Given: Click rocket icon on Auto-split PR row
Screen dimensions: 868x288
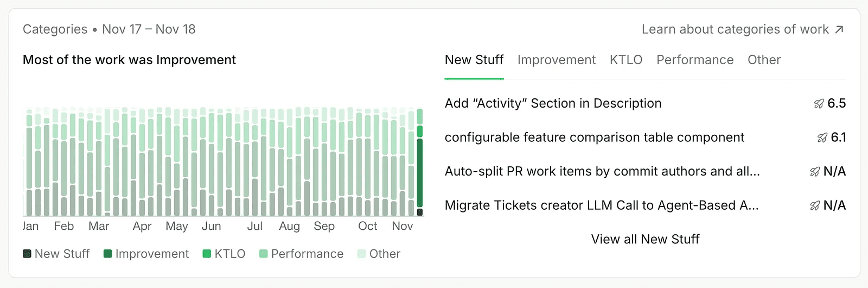Looking at the screenshot, I should tap(815, 172).
